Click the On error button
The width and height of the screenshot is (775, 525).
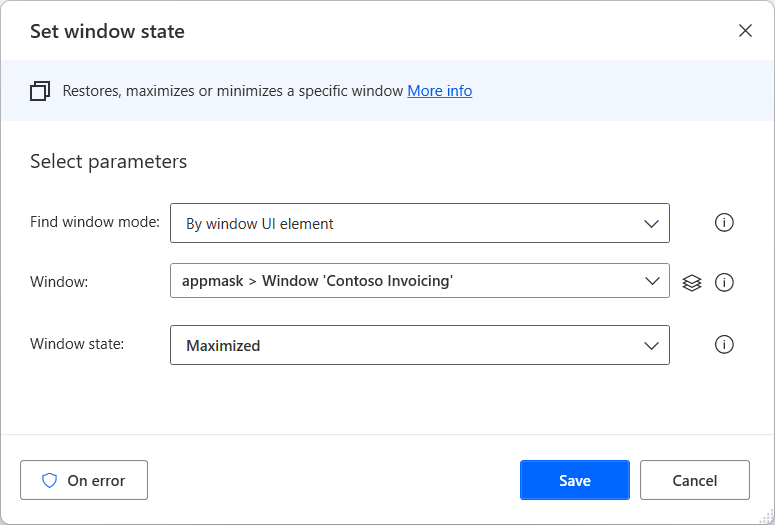pos(84,480)
